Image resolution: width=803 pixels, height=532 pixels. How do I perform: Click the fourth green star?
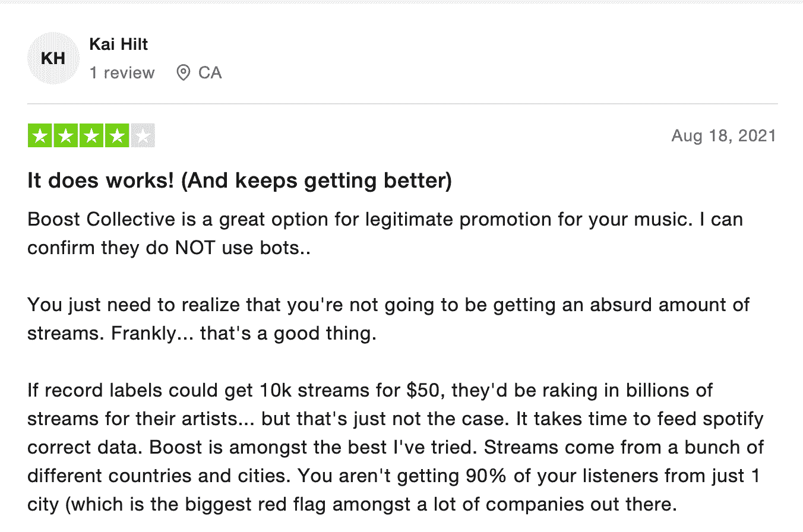pos(117,136)
